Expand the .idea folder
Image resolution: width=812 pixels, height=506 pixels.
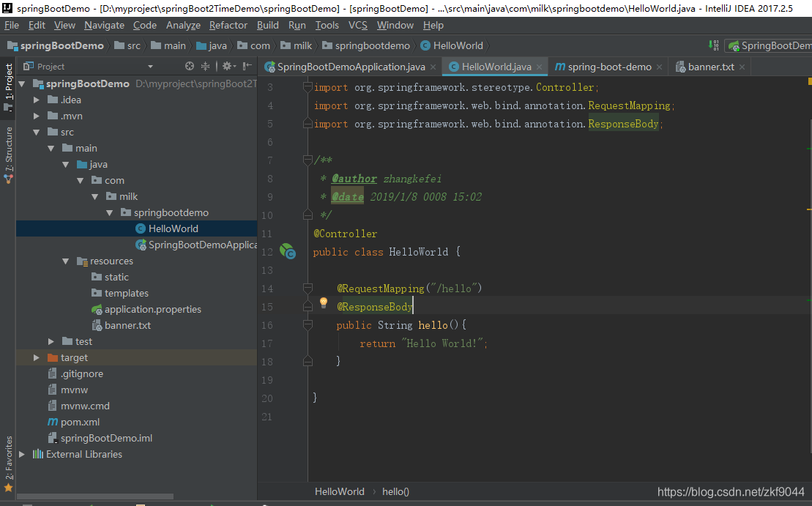click(37, 100)
